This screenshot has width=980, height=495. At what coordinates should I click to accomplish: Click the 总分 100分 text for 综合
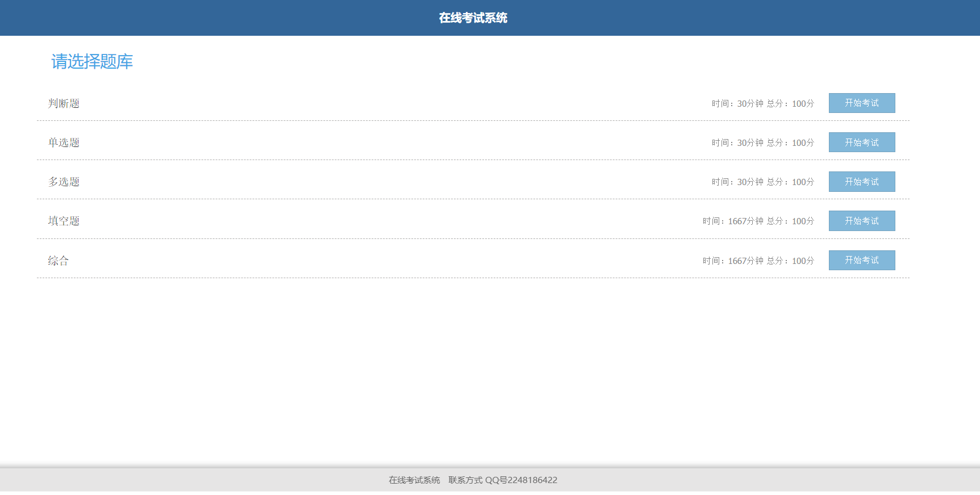pyautogui.click(x=790, y=261)
